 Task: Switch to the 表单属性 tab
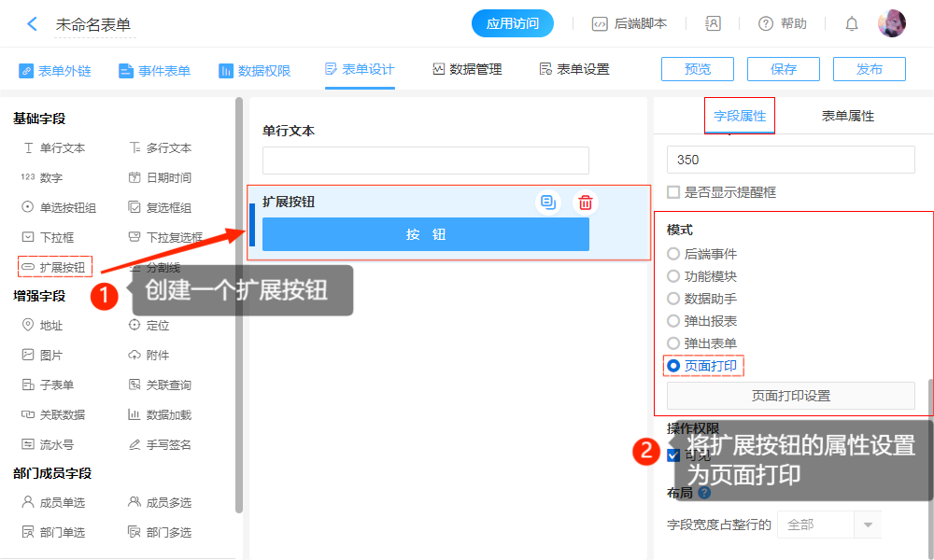[847, 116]
